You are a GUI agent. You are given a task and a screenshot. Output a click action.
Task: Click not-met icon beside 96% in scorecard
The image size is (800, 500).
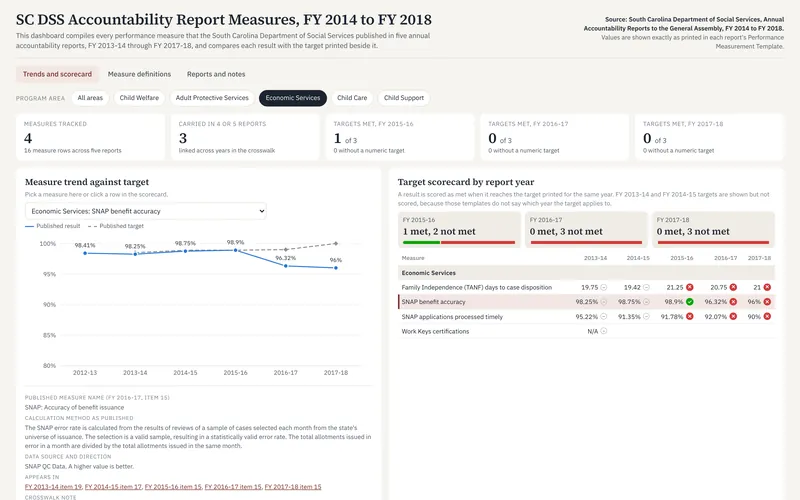(767, 302)
